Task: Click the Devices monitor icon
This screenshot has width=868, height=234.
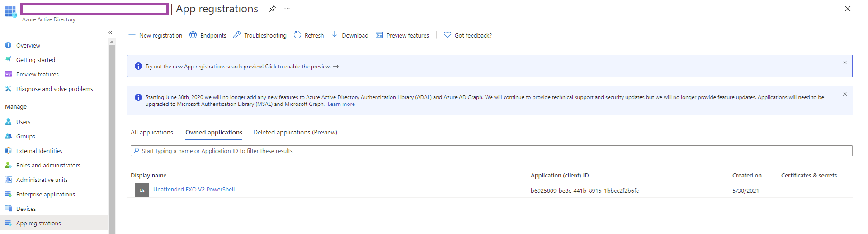Action: point(8,209)
